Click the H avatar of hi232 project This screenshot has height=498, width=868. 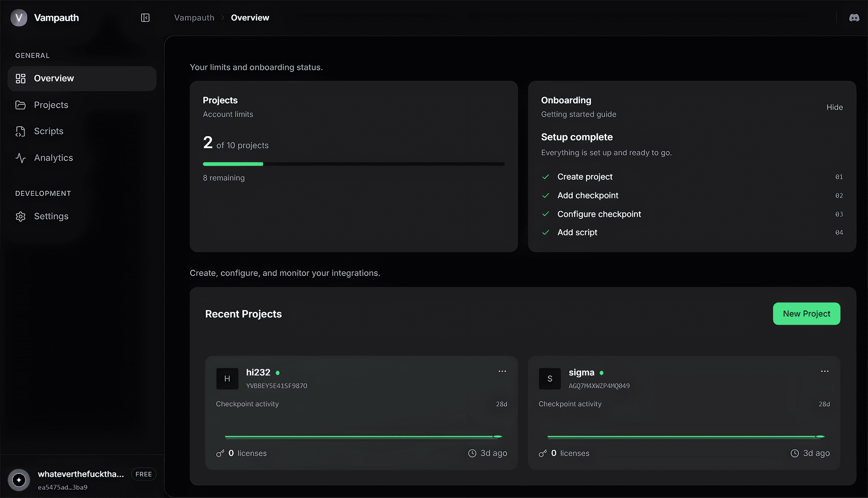click(227, 378)
